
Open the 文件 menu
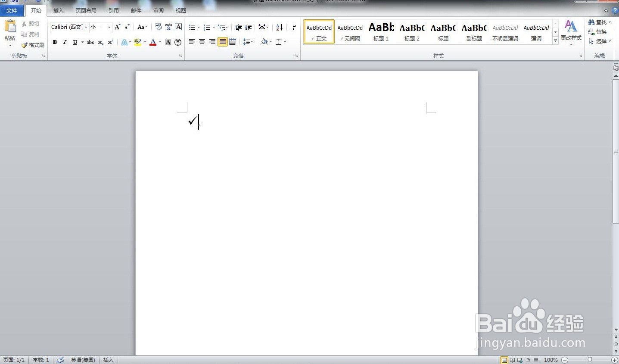pos(12,10)
